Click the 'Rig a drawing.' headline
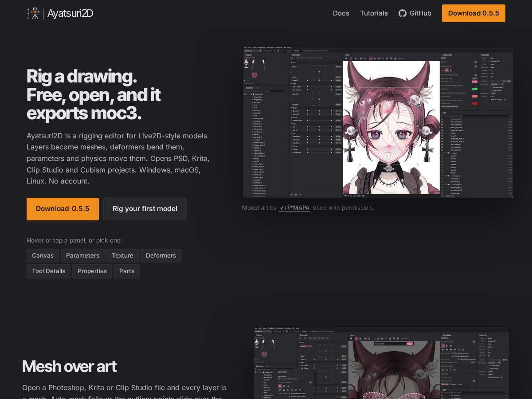The height and width of the screenshot is (399, 532). click(x=82, y=76)
